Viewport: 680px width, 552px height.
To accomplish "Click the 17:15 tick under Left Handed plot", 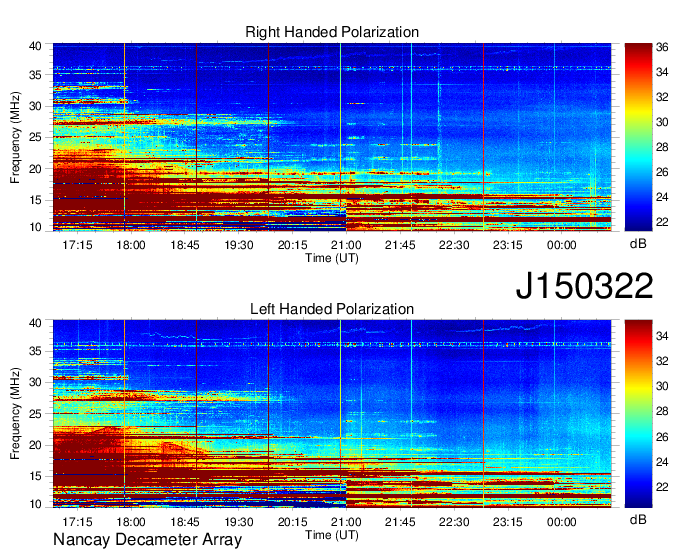I will [x=77, y=522].
